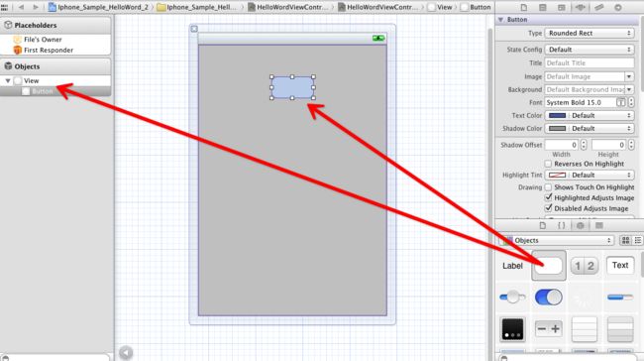This screenshot has width=644, height=361.
Task: Open the Quick Help inspector tab
Action: [x=543, y=7]
